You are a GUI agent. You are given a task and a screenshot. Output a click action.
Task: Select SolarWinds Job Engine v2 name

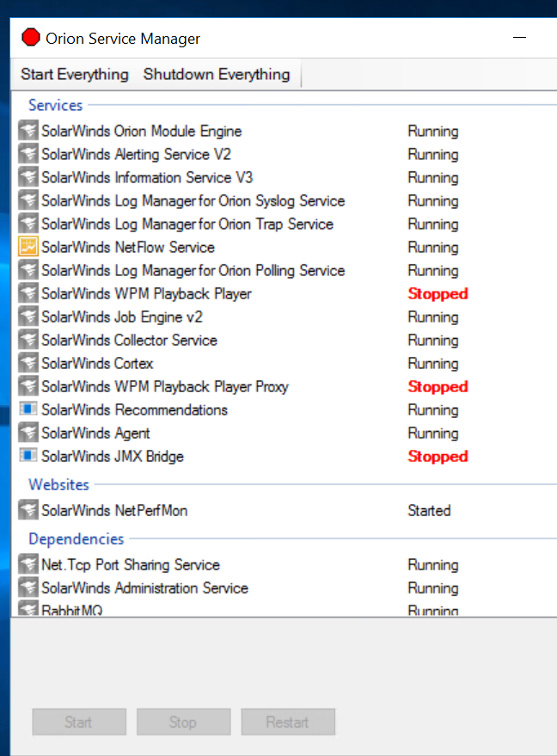click(x=122, y=317)
